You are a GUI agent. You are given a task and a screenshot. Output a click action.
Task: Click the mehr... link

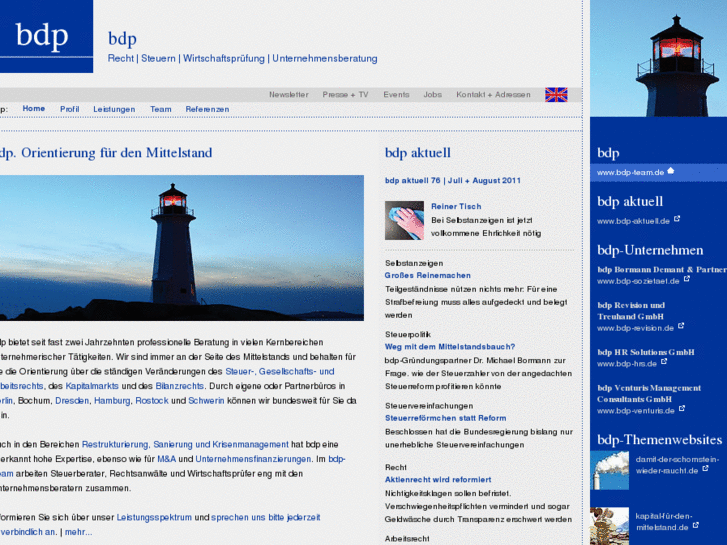(78, 532)
